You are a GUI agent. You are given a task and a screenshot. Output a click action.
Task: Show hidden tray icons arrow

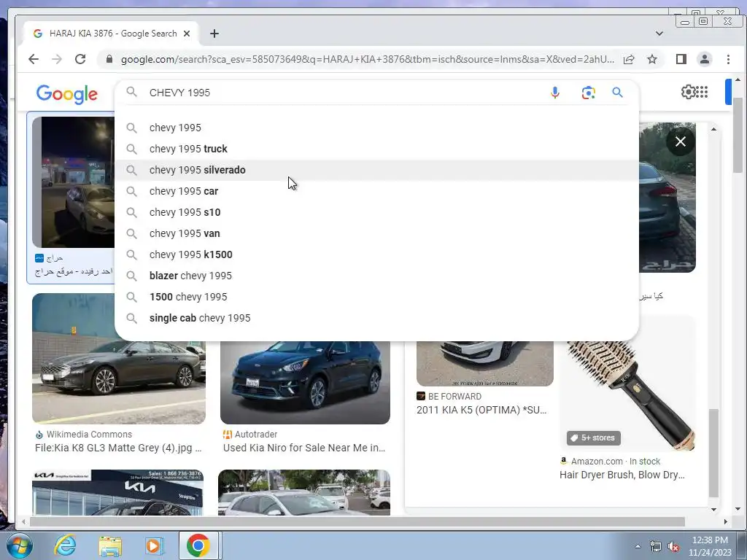click(638, 546)
